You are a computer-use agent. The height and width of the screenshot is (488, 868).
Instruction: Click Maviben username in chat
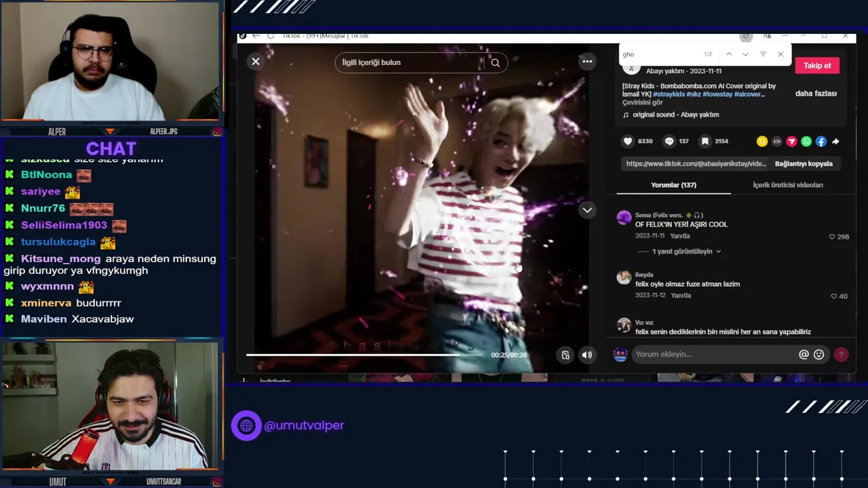click(43, 319)
